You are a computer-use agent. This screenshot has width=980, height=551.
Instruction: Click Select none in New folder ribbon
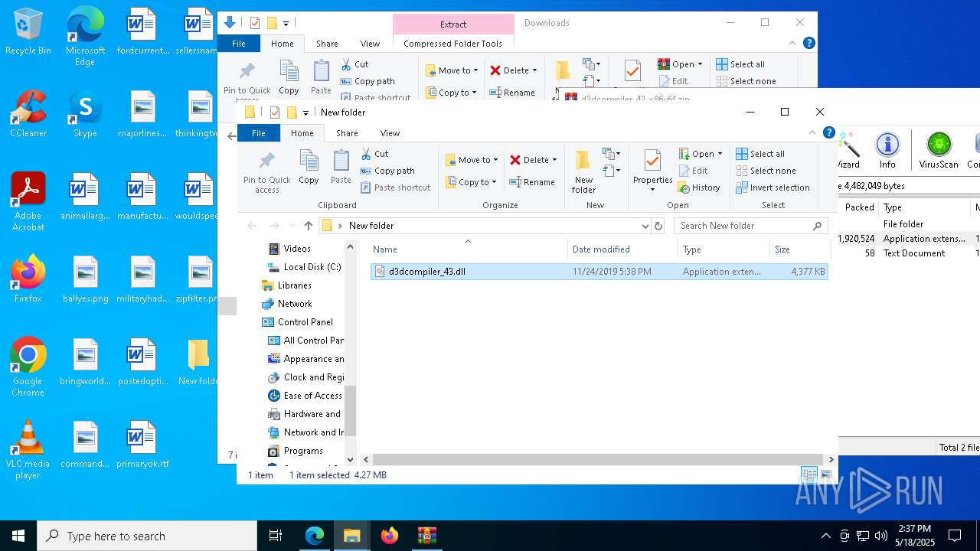[x=766, y=171]
